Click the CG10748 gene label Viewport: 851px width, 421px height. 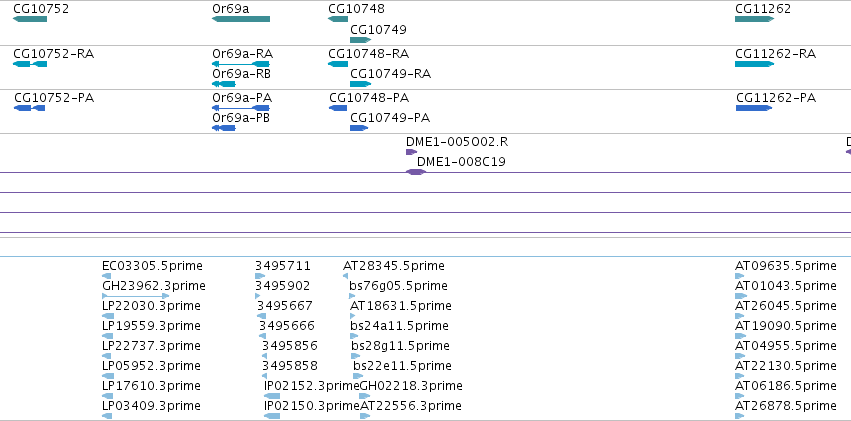pos(356,9)
